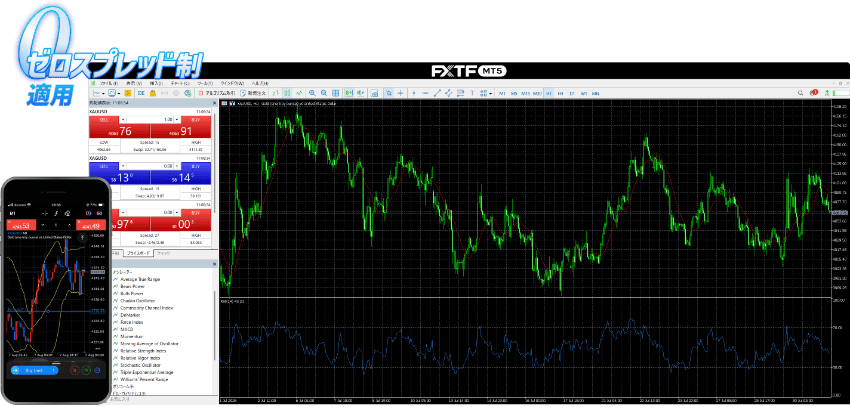Click XAUUSD BUY price 91 tile
The width and height of the screenshot is (850, 407).
[x=181, y=131]
